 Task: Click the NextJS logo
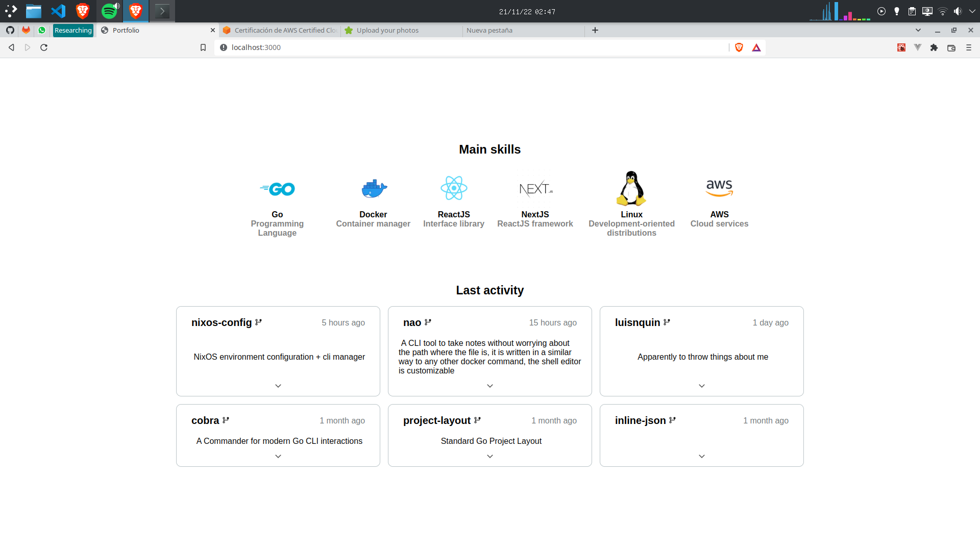[x=535, y=189]
